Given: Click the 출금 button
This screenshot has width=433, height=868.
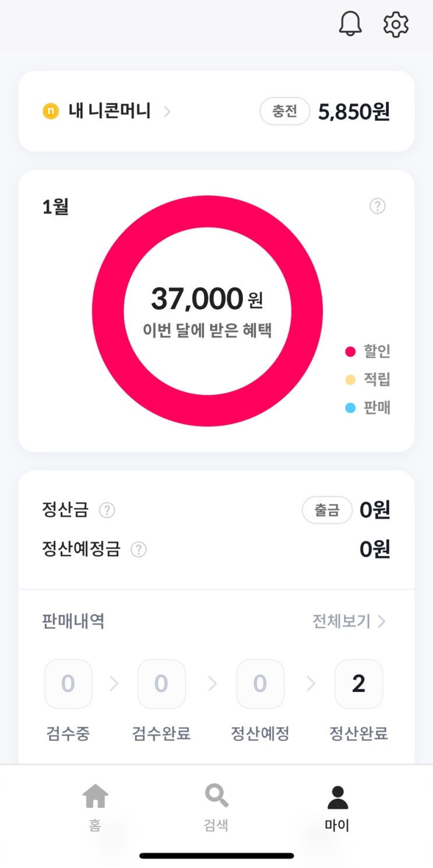Looking at the screenshot, I should [x=327, y=510].
